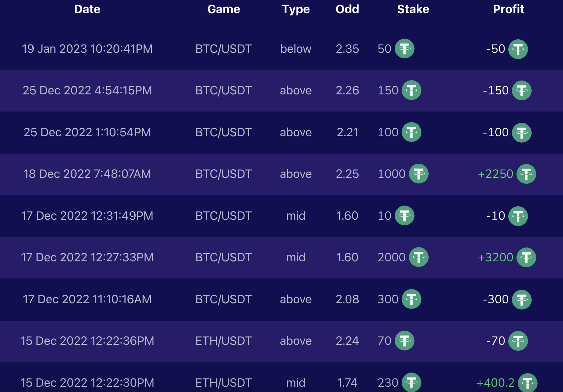Click the Tether icon beside stake 70
The image size is (563, 392).
point(405,341)
